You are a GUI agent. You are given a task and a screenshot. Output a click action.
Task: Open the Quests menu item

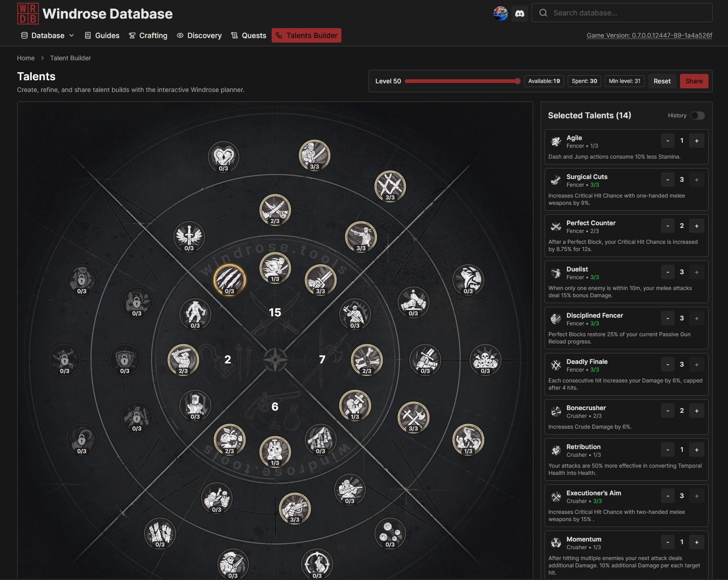pos(249,35)
